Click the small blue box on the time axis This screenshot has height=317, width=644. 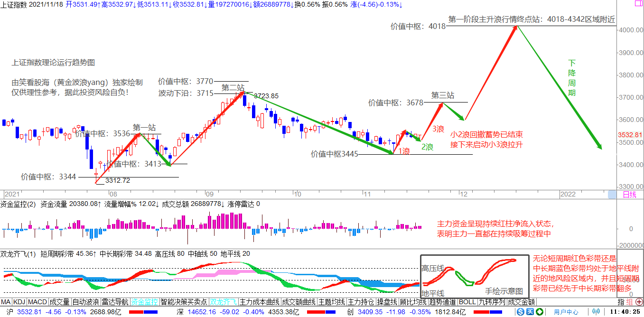coord(612,195)
